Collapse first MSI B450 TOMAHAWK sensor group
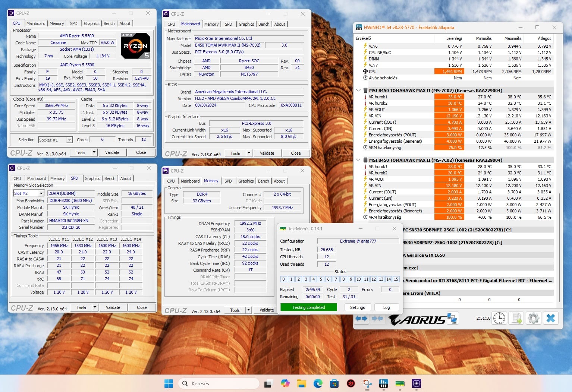This screenshot has width=572, height=392. click(x=358, y=90)
